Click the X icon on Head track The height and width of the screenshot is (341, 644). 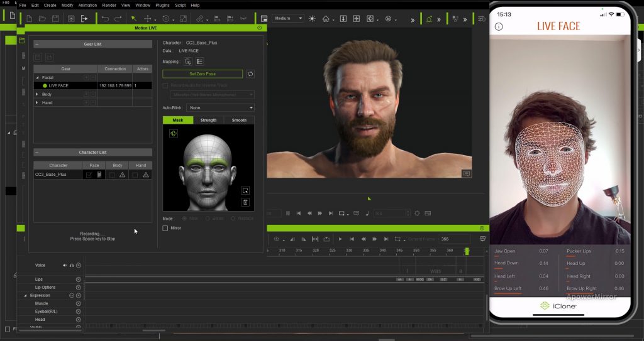79,320
